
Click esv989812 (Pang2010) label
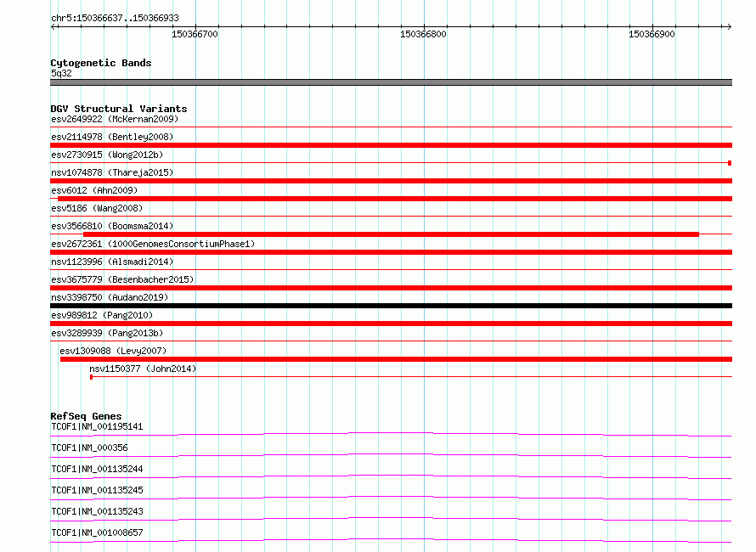102,315
